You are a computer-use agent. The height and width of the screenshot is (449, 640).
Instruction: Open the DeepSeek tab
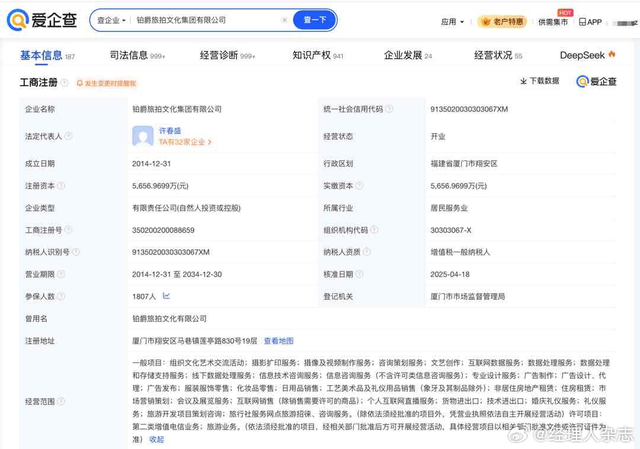tap(587, 55)
